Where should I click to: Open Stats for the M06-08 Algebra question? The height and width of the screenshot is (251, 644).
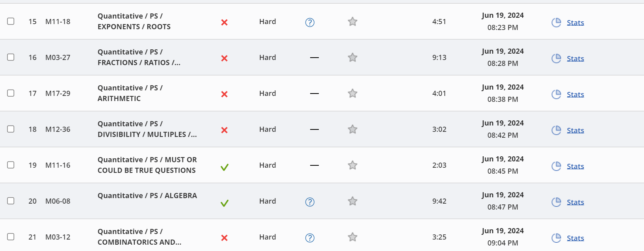coord(575,202)
